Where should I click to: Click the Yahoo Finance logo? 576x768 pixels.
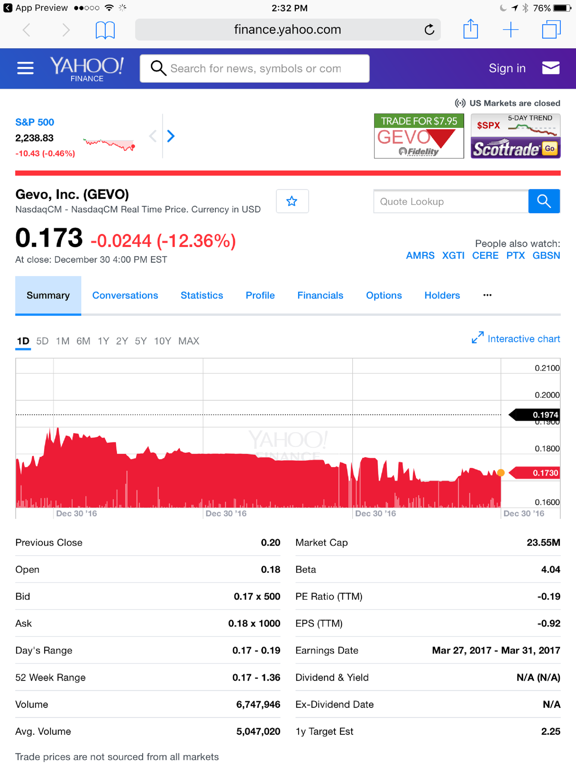(x=86, y=69)
